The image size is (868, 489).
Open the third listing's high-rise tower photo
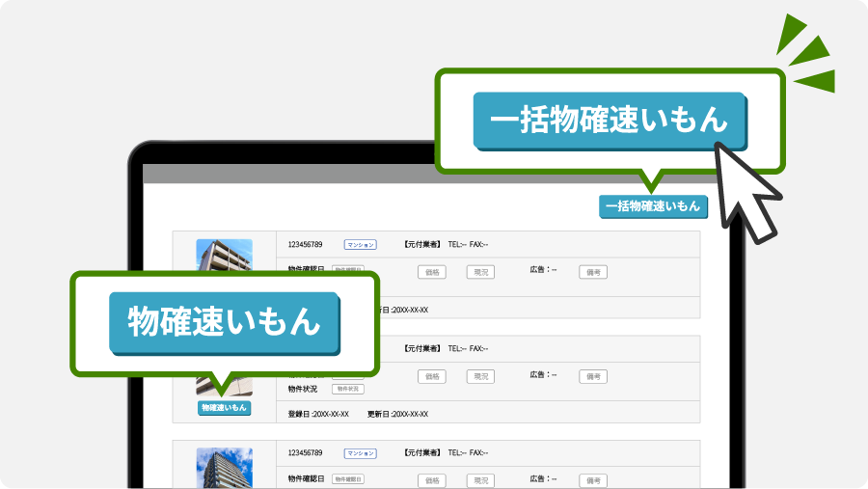[224, 468]
